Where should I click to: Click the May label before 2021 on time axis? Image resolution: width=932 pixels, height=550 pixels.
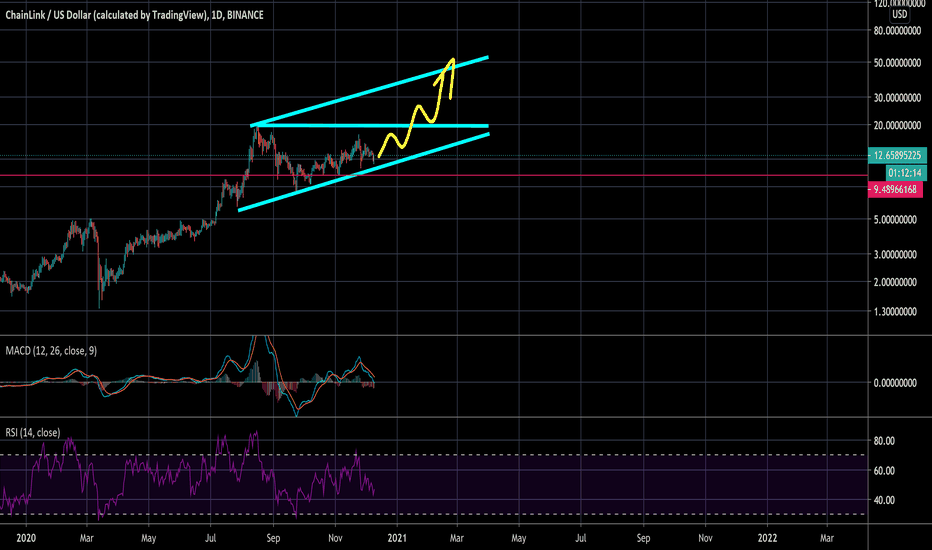point(149,538)
